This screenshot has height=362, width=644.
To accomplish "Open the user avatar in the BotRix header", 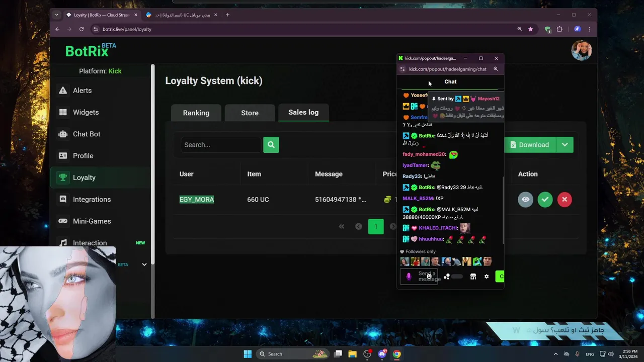I will tap(581, 50).
